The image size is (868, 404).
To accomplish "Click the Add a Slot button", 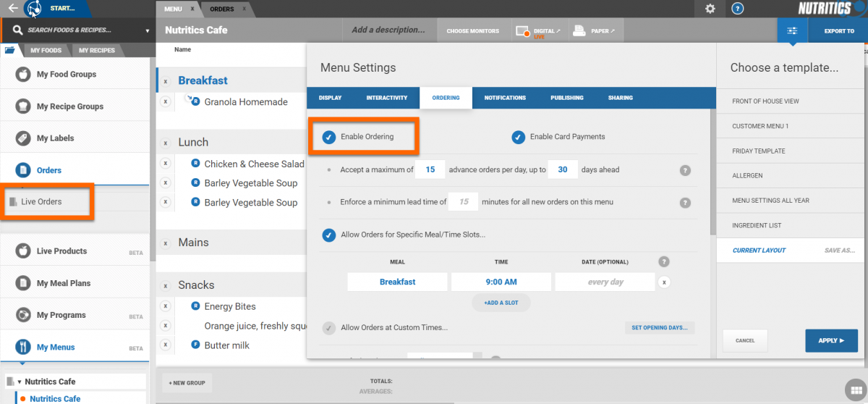I will (x=501, y=303).
